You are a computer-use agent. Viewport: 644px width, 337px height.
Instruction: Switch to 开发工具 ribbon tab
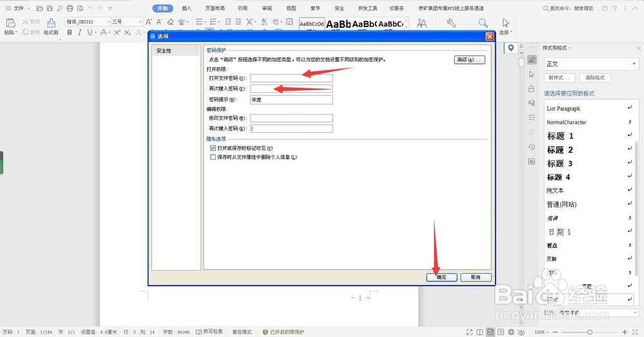(368, 8)
